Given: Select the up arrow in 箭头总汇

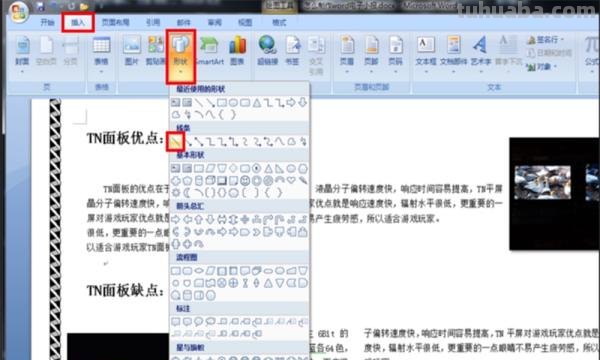Looking at the screenshot, I should [199, 220].
